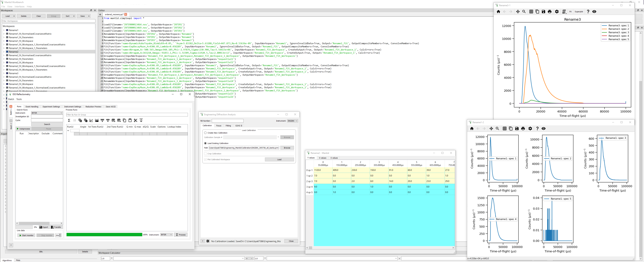Select the Create New Calibration radio button

205,133
